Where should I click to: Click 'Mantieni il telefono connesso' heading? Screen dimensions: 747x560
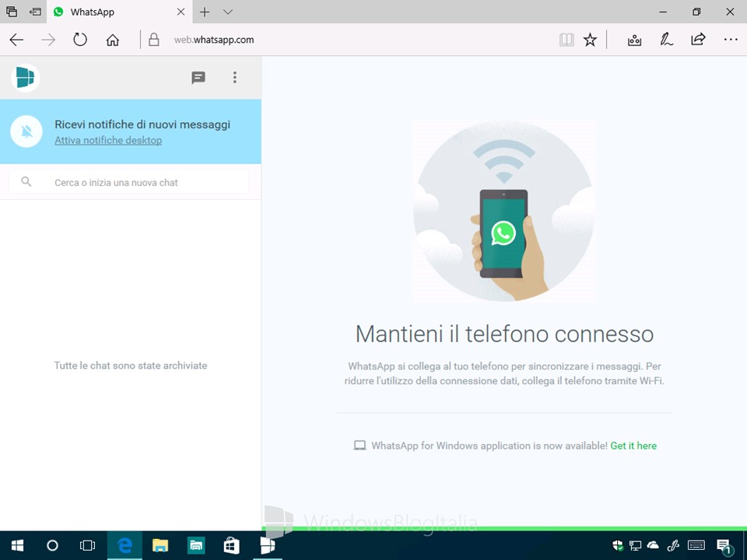tap(504, 334)
